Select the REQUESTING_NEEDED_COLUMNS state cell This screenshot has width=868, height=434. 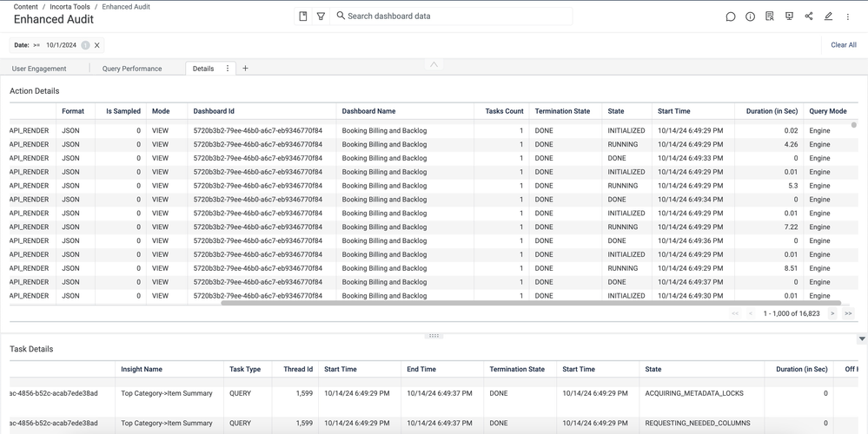696,423
